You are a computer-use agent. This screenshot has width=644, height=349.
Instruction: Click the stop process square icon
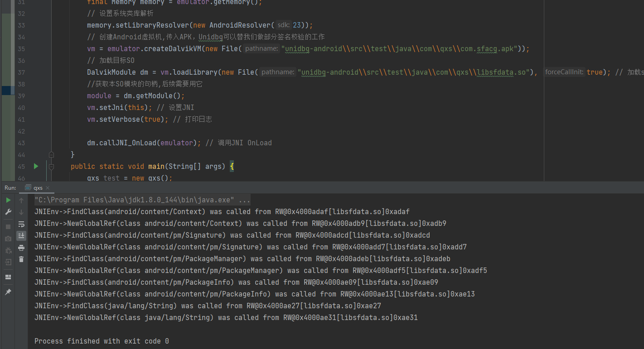point(8,227)
